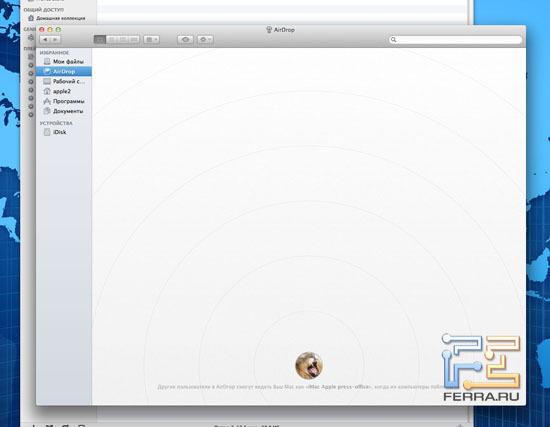
Task: Go back using the Finder back arrow
Action: 45,40
